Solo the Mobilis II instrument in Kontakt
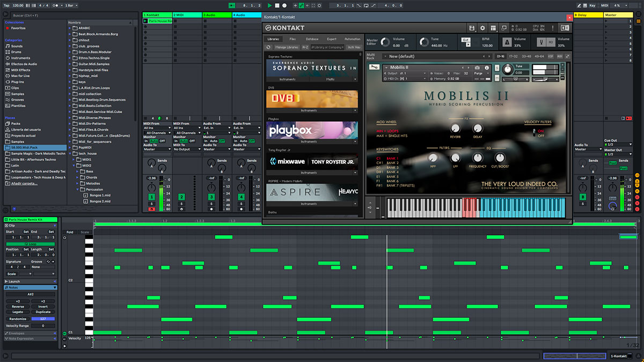The height and width of the screenshot is (362, 644). coord(496,68)
